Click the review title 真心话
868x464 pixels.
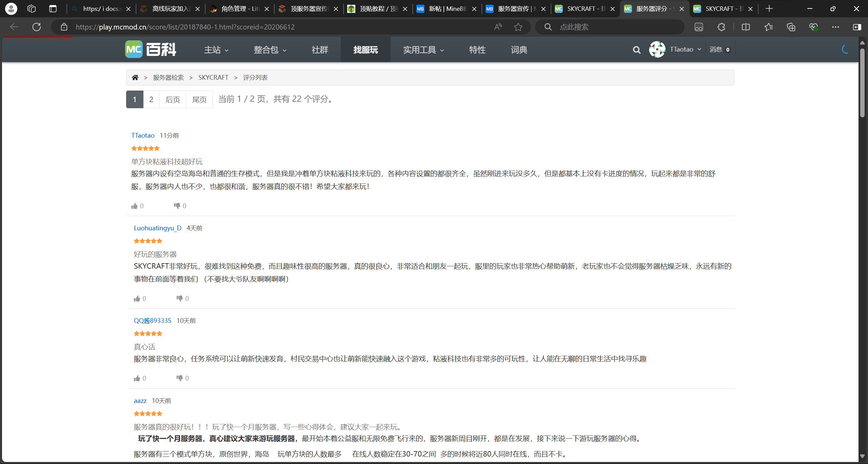(144, 347)
